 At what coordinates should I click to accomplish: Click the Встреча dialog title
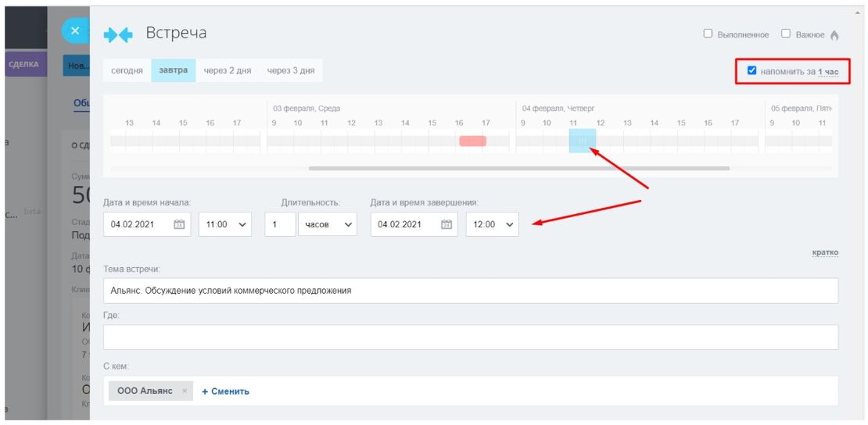176,33
